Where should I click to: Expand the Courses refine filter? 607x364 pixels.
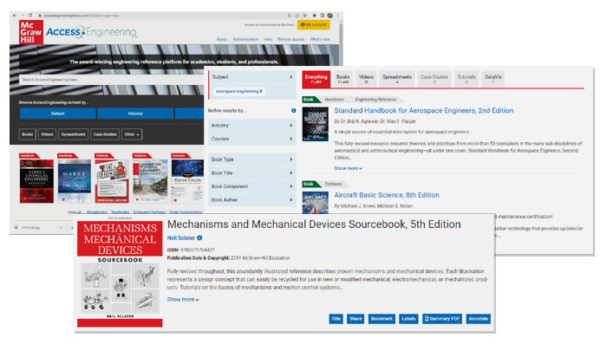pos(252,139)
